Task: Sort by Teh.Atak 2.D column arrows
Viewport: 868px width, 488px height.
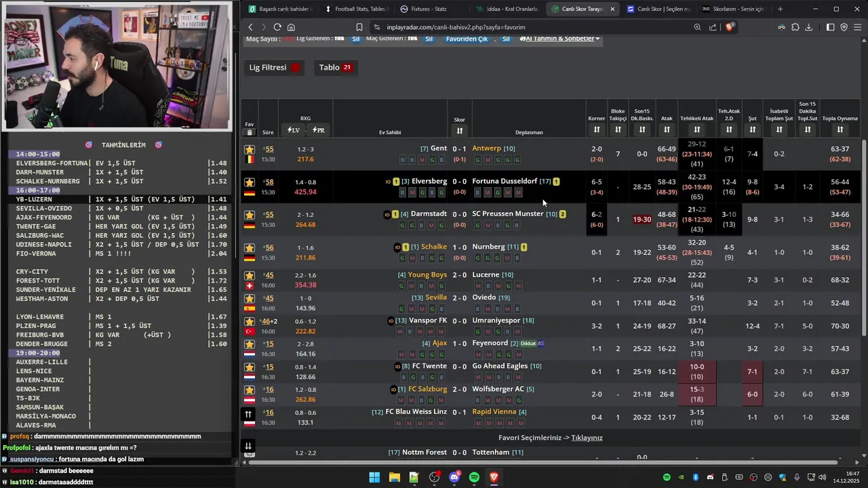Action: [729, 129]
